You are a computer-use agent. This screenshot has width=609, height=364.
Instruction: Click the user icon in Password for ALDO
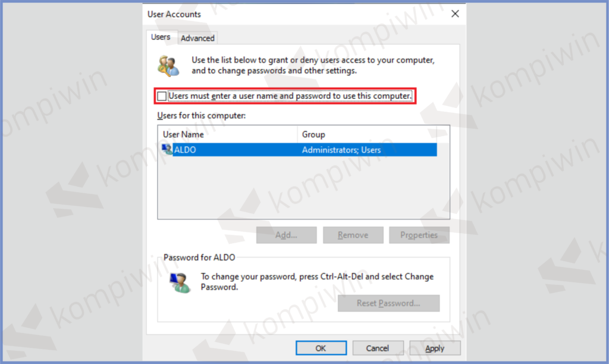(x=180, y=283)
